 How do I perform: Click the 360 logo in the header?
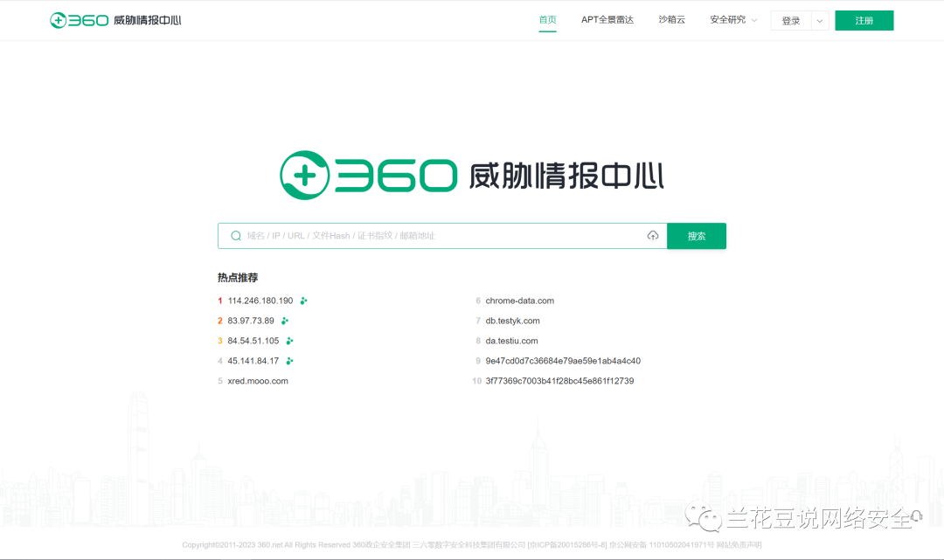click(115, 20)
